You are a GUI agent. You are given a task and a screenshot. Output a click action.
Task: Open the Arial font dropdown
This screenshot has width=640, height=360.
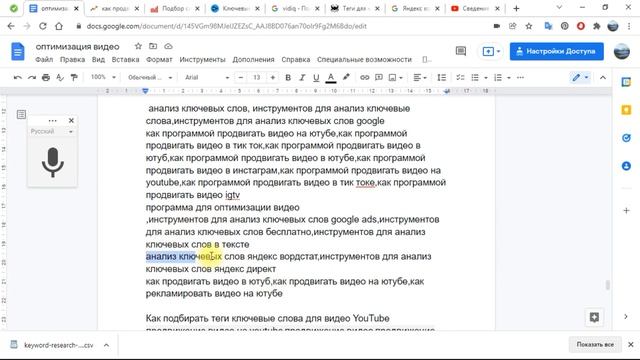(x=207, y=78)
